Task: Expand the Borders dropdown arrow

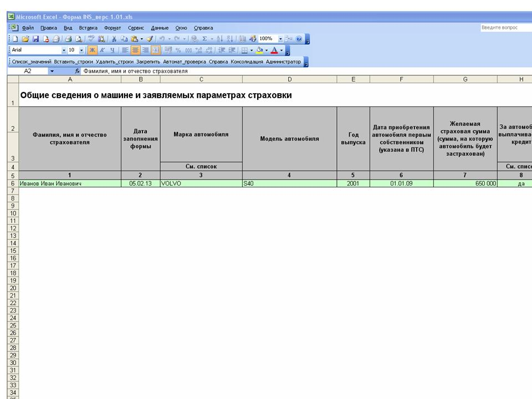Action: pos(252,50)
